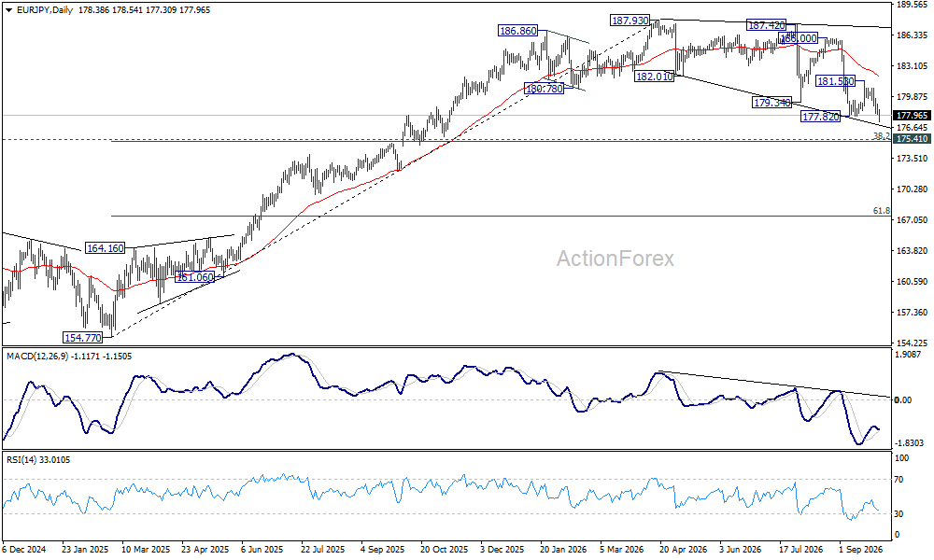Click the 187.420 price label
Screen dimensions: 934x560
tap(766, 25)
